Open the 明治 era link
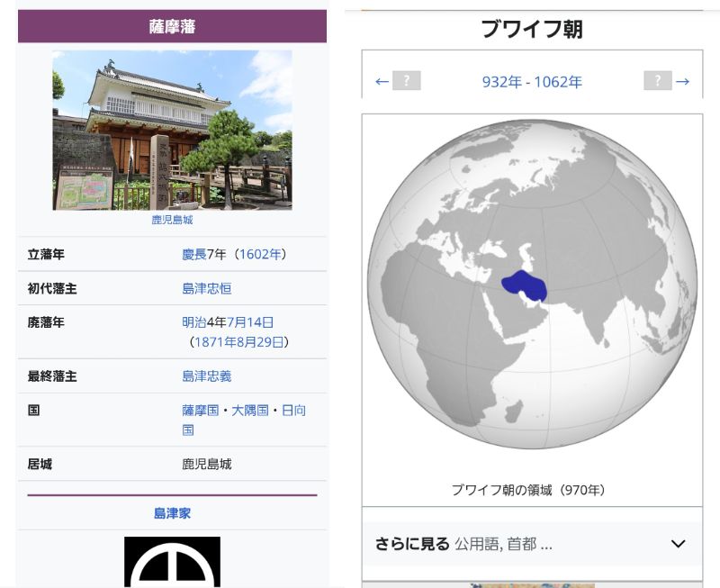The image size is (720, 588). (194, 322)
